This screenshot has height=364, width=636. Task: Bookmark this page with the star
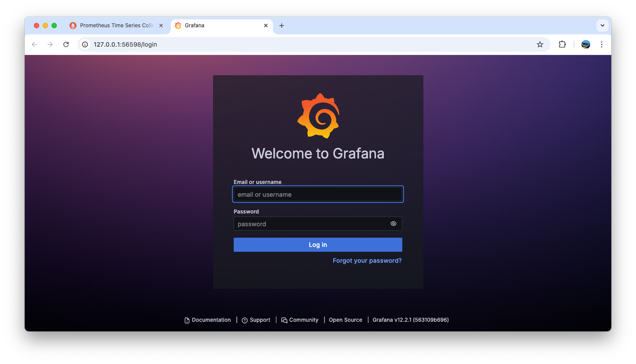click(540, 44)
